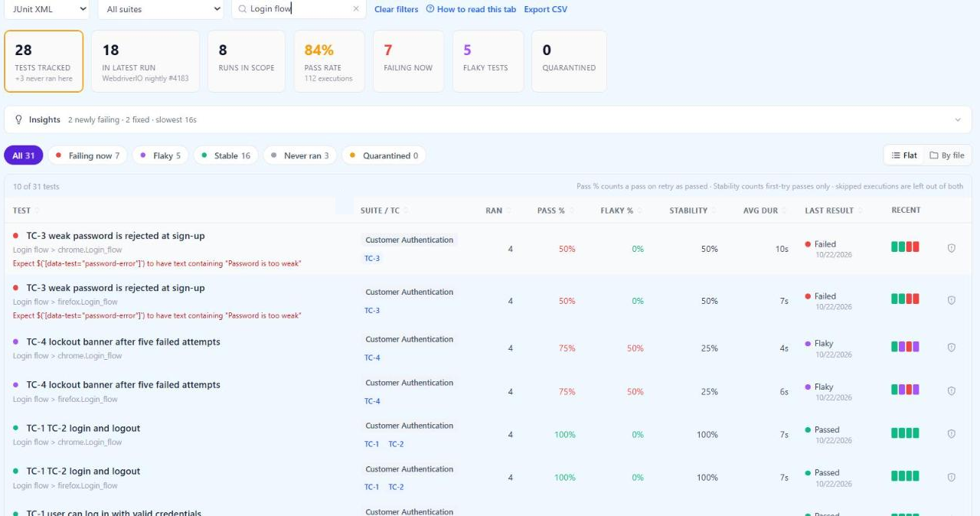This screenshot has height=516, width=980.
Task: Open TC-4 tag in firefox lockout banner row
Action: 372,401
